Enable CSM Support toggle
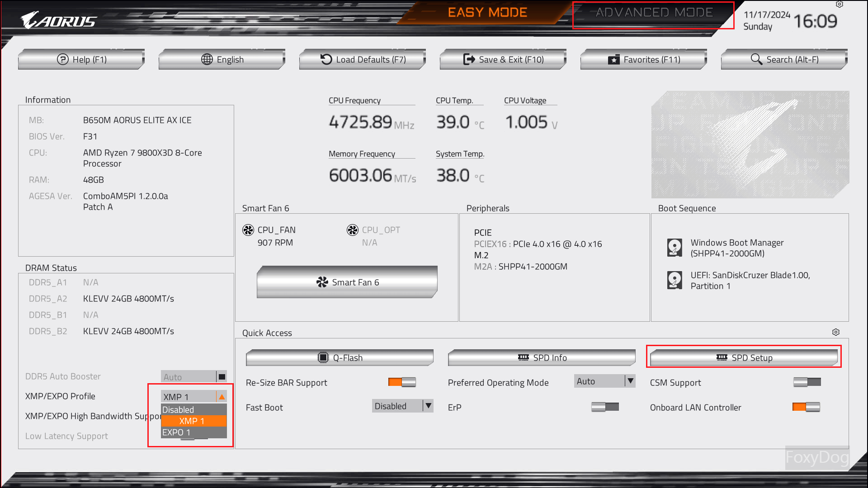This screenshot has height=488, width=868. tap(807, 382)
